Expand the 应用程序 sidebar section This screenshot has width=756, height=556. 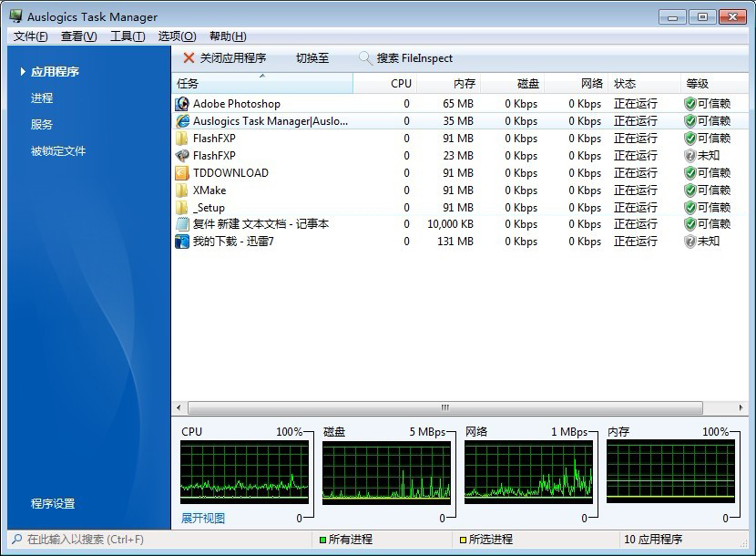coord(55,72)
